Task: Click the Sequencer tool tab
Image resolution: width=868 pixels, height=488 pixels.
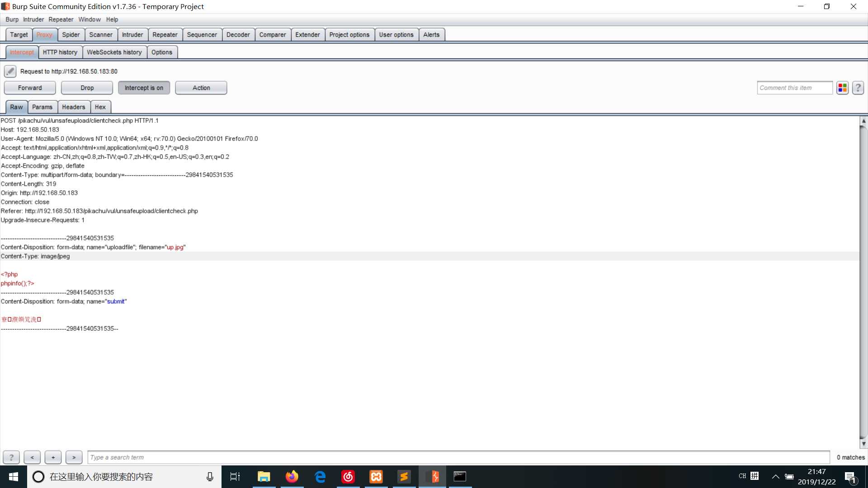Action: (x=202, y=34)
